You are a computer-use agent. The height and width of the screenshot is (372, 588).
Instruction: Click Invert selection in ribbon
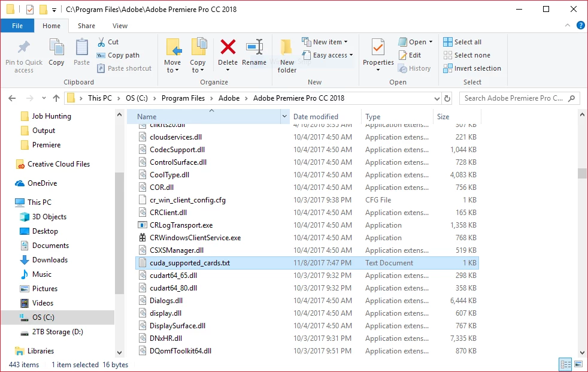(x=472, y=68)
